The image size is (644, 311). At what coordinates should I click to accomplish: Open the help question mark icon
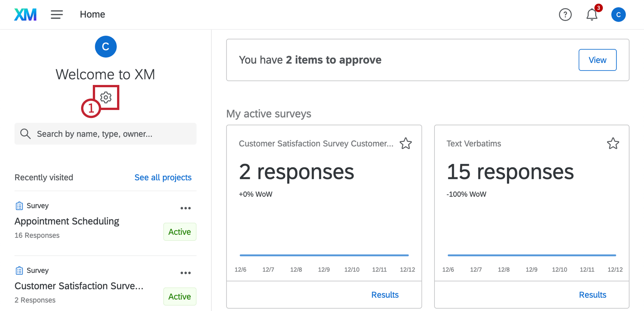point(565,15)
